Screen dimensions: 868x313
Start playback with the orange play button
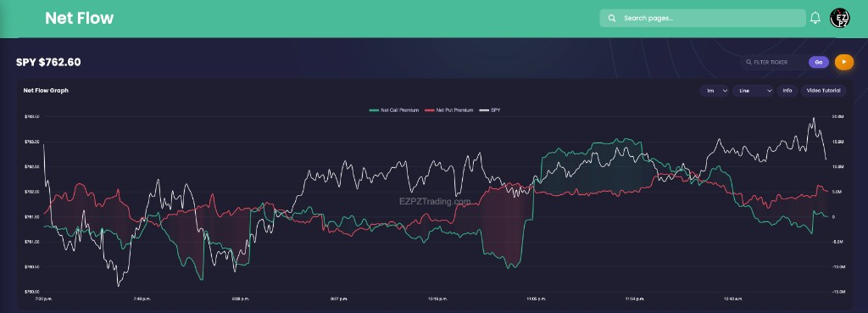tap(843, 62)
